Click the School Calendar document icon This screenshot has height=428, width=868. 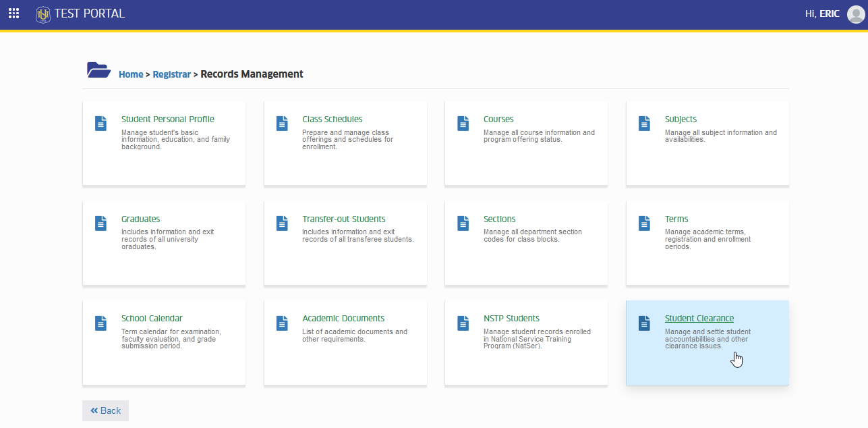(100, 323)
